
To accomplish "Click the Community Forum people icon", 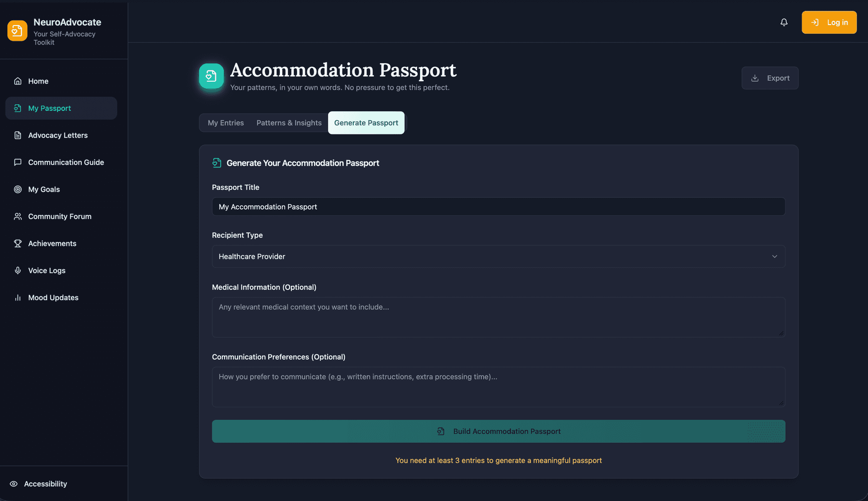I will (x=18, y=217).
